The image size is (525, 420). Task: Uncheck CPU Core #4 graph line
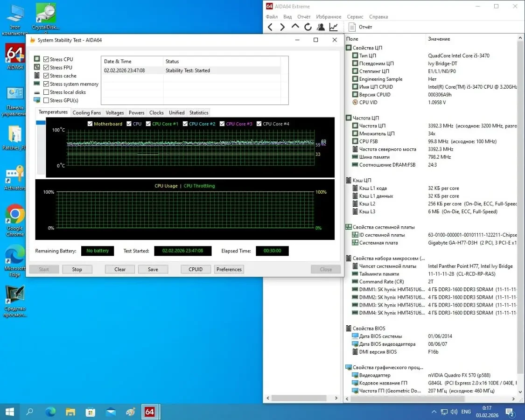point(259,124)
